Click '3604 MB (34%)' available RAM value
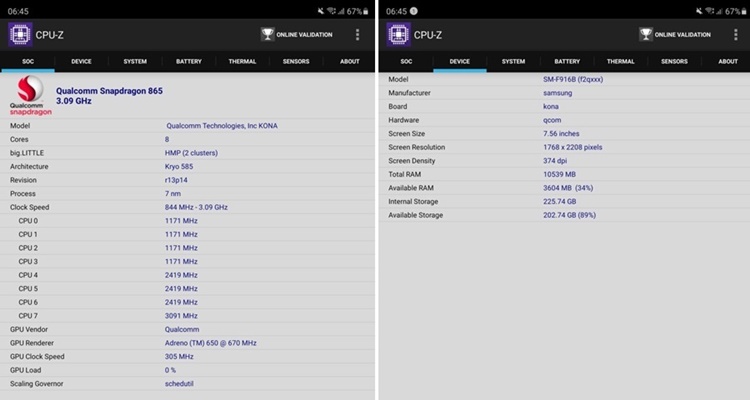Screen dimensions: 750x400 pos(568,188)
